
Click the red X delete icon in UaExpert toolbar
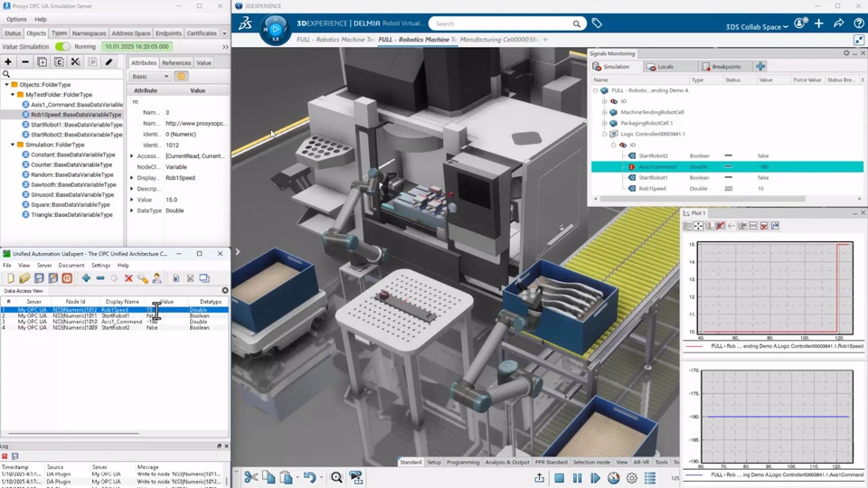[x=128, y=278]
